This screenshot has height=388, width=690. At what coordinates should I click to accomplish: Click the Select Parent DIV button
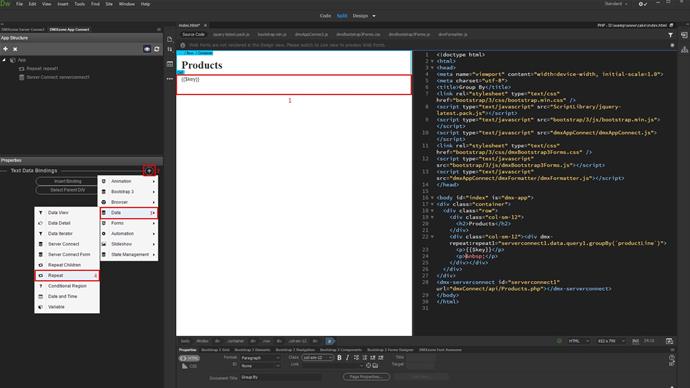pos(67,190)
